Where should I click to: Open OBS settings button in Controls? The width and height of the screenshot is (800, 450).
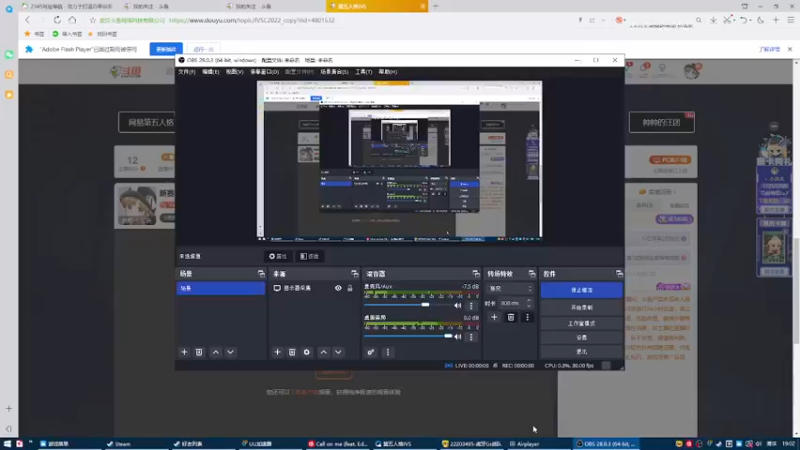pyautogui.click(x=582, y=337)
